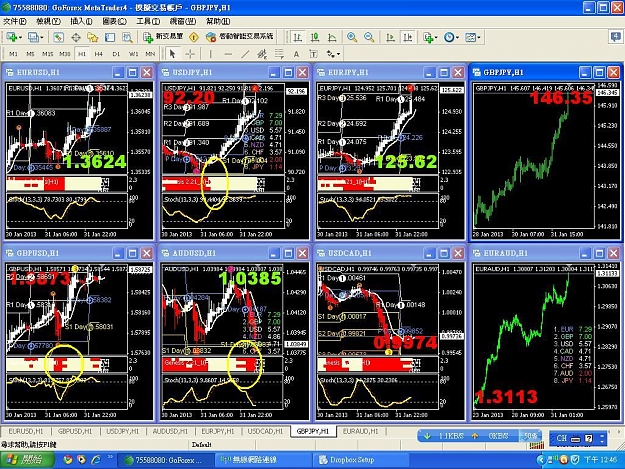Open the 無線網路連線 taskbar button
The height and width of the screenshot is (469, 625).
(x=263, y=460)
